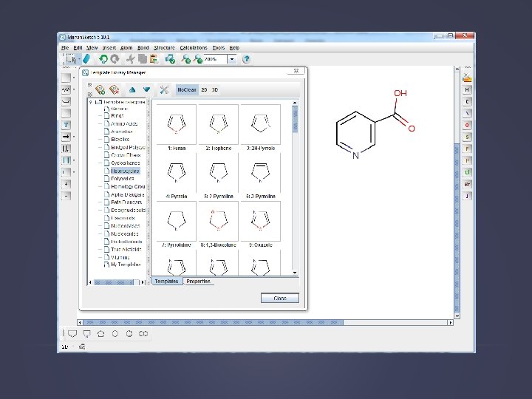This screenshot has width=532, height=399.
Task: Select the arrow drawing tool
Action: [x=66, y=137]
